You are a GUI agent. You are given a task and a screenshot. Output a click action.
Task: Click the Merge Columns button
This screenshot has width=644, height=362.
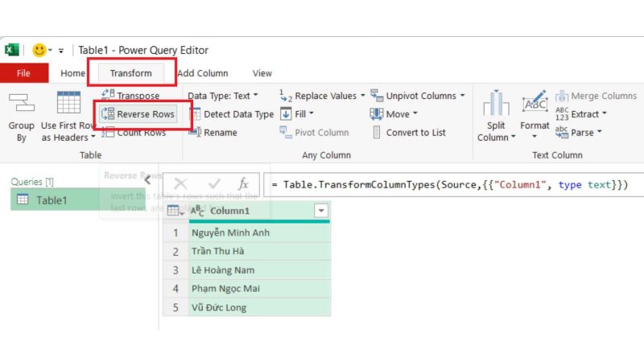[596, 96]
